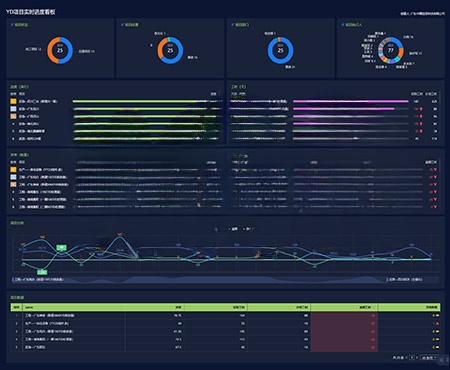Viewport: 450px width, 370px height.
Task: Open the page-size dropdown below the table
Action: pyautogui.click(x=429, y=358)
